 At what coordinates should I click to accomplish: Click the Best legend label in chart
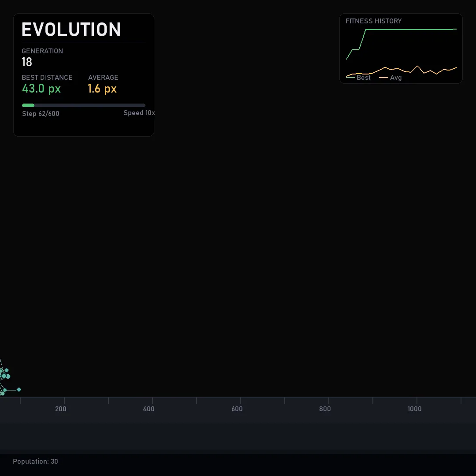[x=364, y=78]
